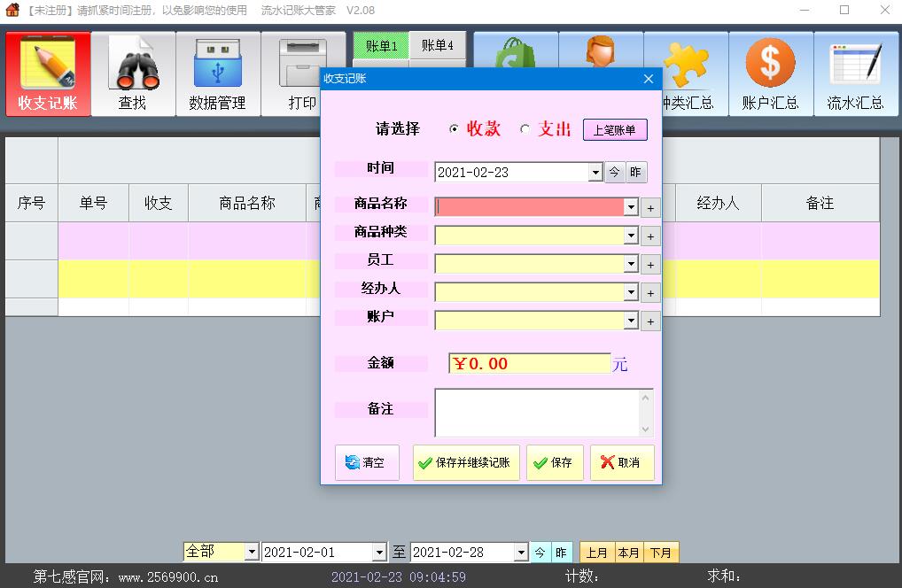This screenshot has height=588, width=902.
Task: Click the 取消 button
Action: (622, 463)
